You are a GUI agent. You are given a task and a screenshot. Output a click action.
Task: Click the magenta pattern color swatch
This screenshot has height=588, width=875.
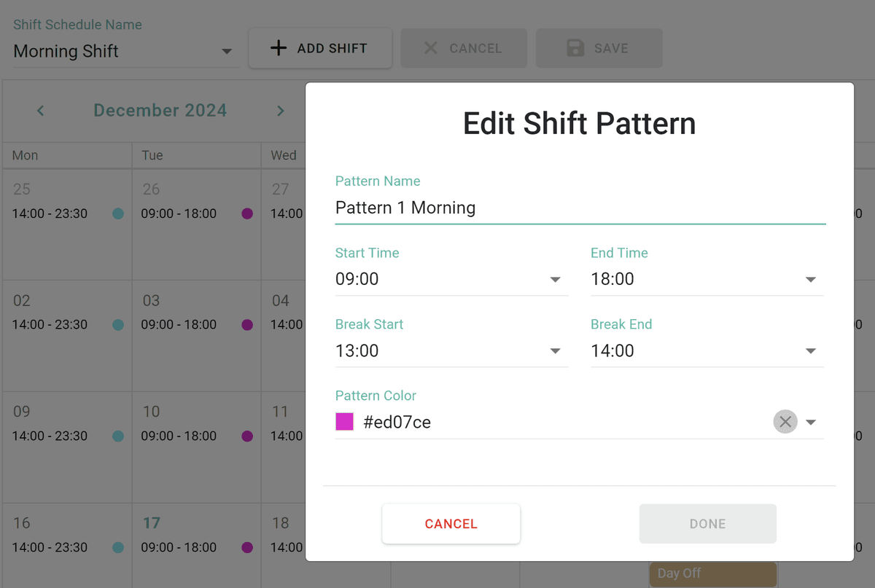click(344, 421)
